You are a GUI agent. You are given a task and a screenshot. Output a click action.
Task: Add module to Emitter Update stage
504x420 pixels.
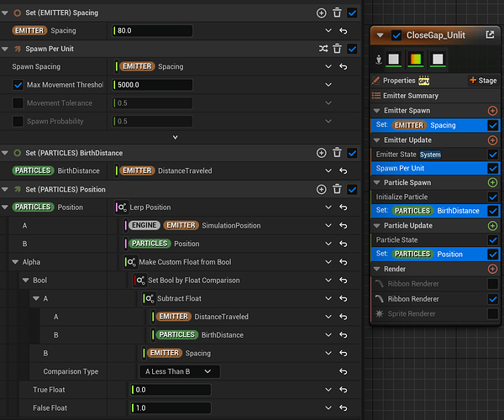(x=492, y=140)
